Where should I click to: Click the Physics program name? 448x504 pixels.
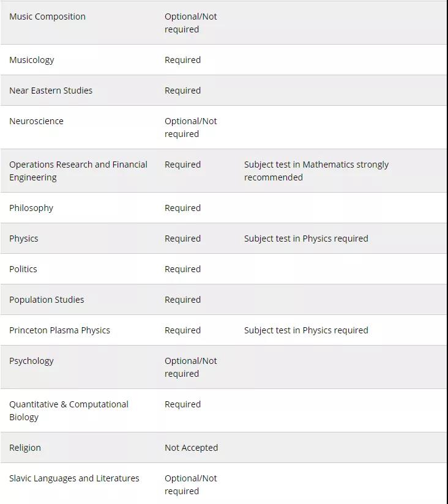tap(24, 239)
